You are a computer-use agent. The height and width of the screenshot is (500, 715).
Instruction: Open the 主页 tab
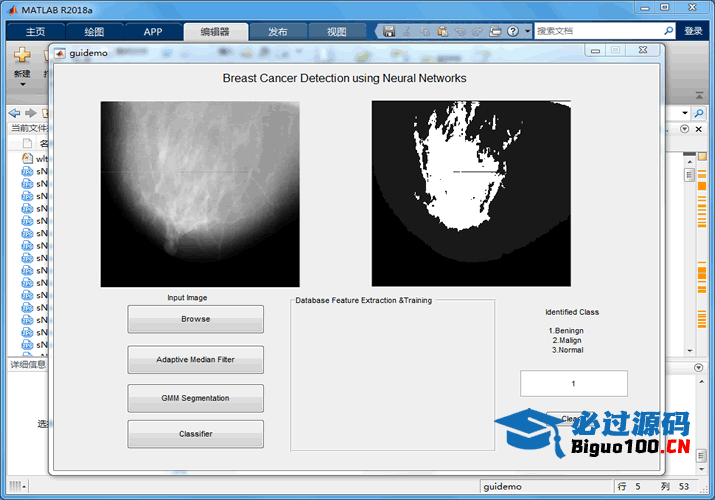[36, 31]
